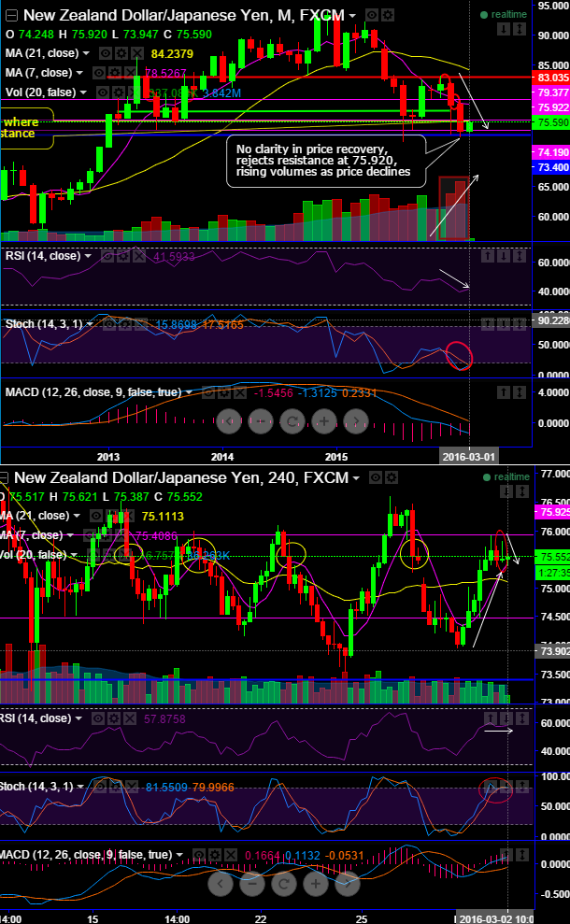Move monthly RSI pane down
The width and height of the screenshot is (570, 924).
click(504, 256)
